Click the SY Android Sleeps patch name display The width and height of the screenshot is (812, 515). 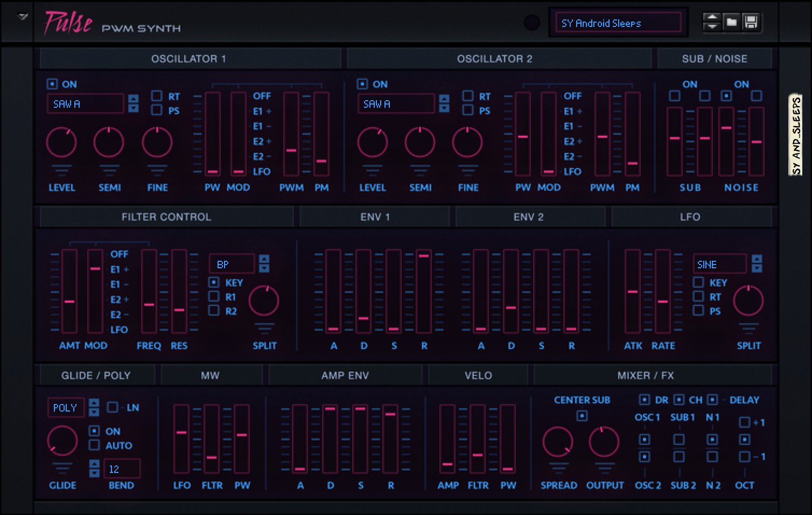(x=618, y=23)
